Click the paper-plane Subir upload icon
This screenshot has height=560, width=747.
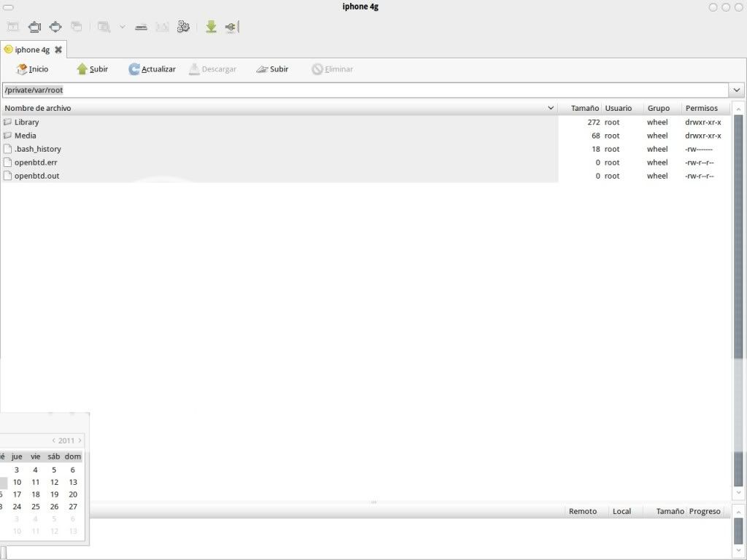pyautogui.click(x=262, y=69)
